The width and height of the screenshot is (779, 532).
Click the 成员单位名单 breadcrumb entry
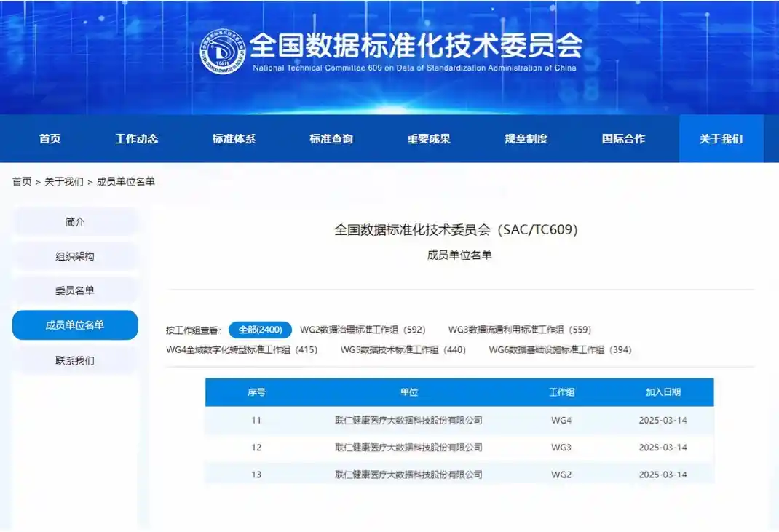126,181
